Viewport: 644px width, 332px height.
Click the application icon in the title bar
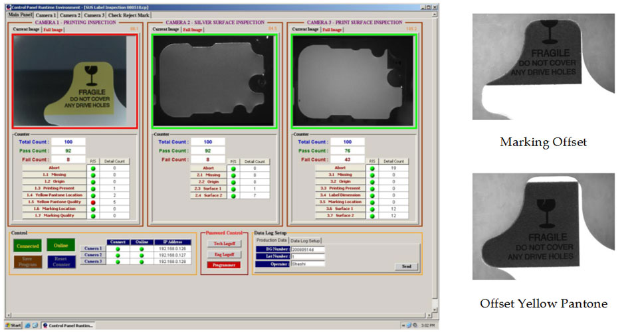(6, 5)
